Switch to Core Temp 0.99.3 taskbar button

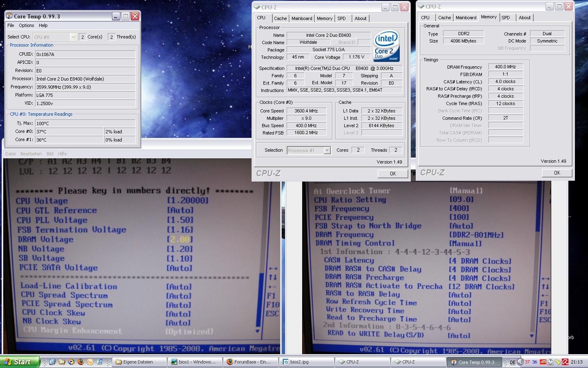pyautogui.click(x=474, y=362)
